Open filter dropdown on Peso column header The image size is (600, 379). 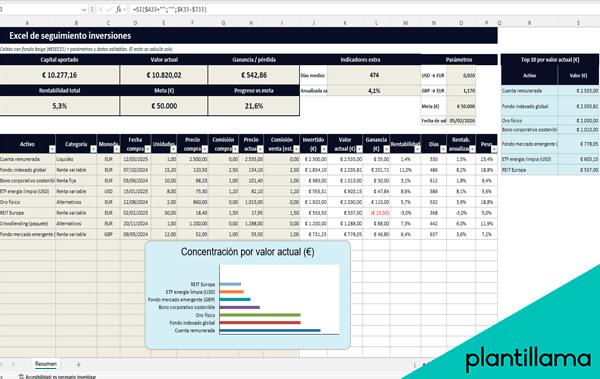pos(494,149)
